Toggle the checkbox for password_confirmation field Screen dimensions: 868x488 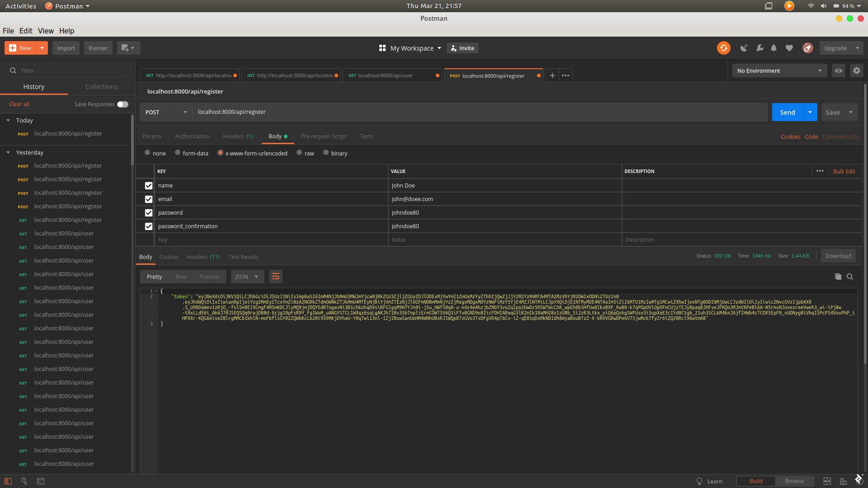click(x=148, y=226)
